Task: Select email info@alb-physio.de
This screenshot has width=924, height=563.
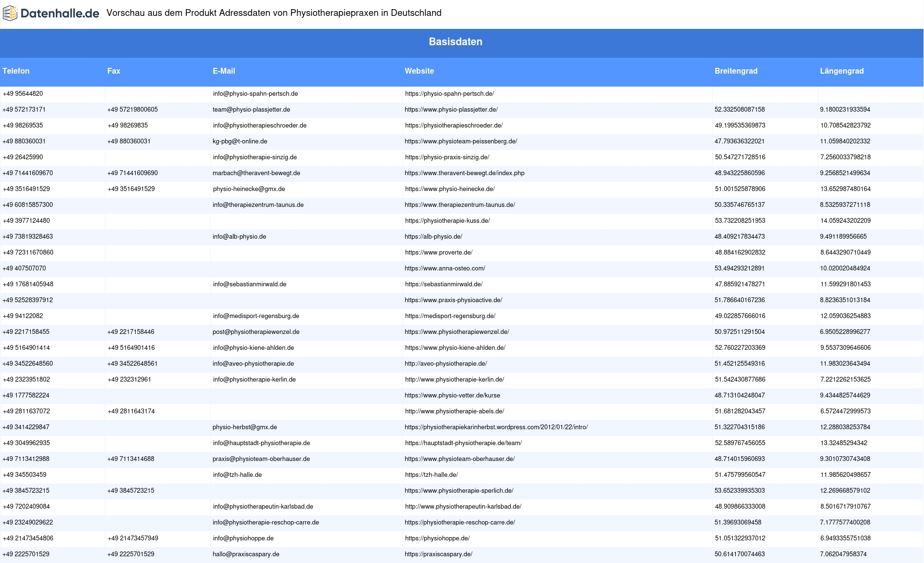Action: (239, 237)
